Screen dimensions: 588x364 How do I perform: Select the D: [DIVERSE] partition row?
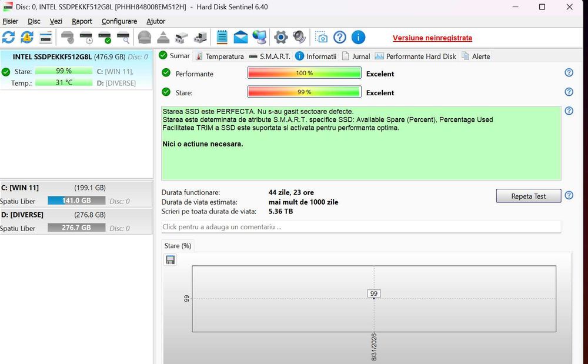[x=76, y=221]
